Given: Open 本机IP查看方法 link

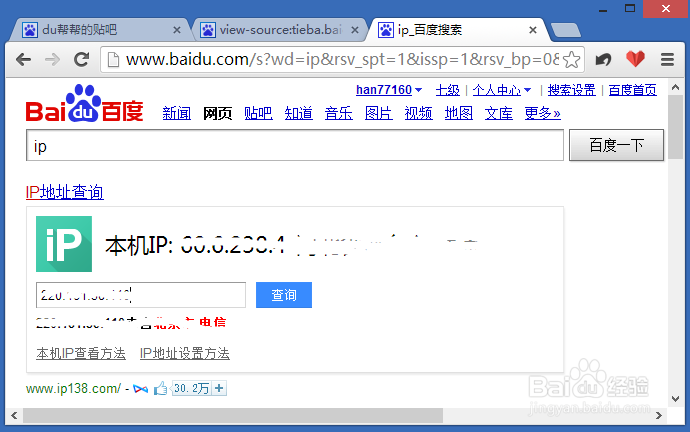Looking at the screenshot, I should pos(81,353).
